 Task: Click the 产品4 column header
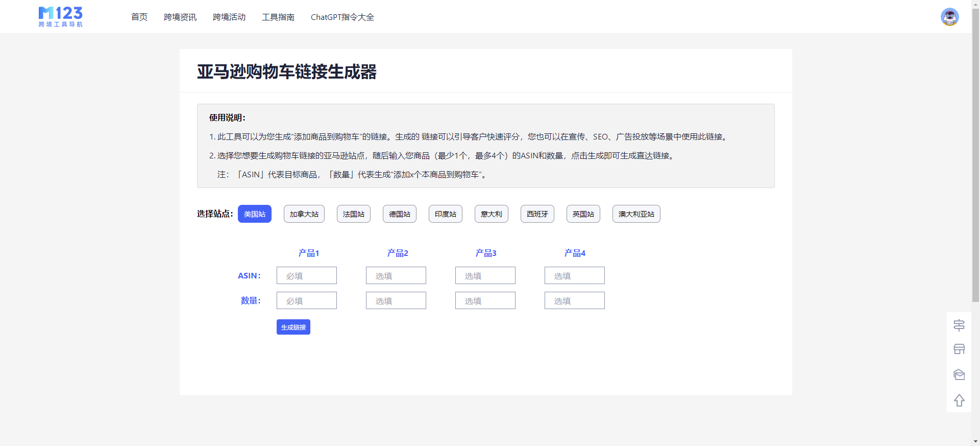pyautogui.click(x=575, y=253)
